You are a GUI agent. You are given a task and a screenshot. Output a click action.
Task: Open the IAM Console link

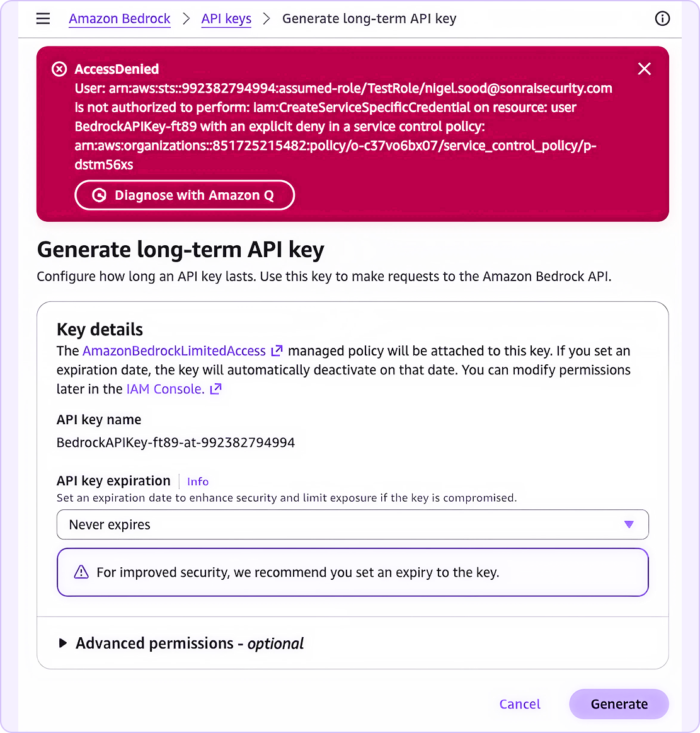(x=165, y=389)
